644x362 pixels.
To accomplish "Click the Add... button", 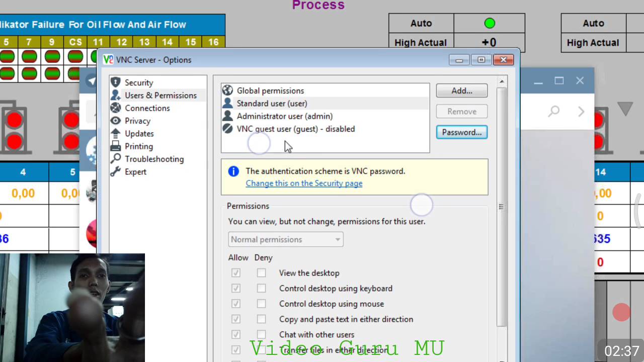I will click(x=462, y=90).
